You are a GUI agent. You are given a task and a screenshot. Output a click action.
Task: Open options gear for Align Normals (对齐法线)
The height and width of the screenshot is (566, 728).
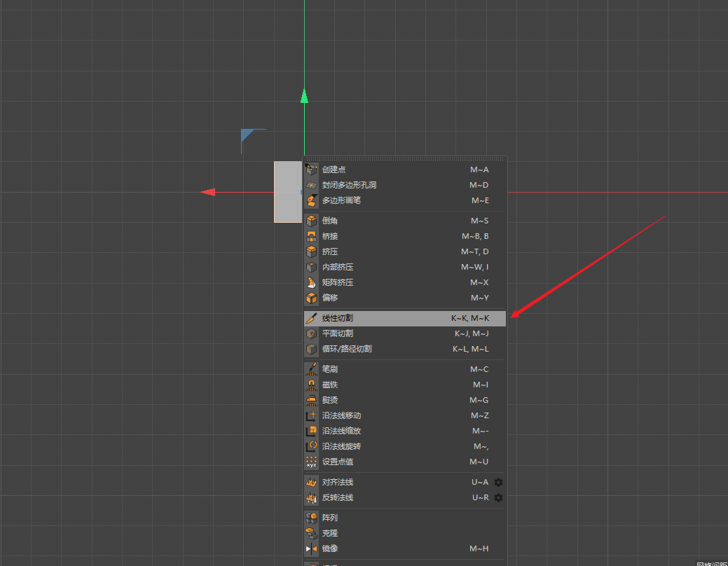pyautogui.click(x=498, y=482)
